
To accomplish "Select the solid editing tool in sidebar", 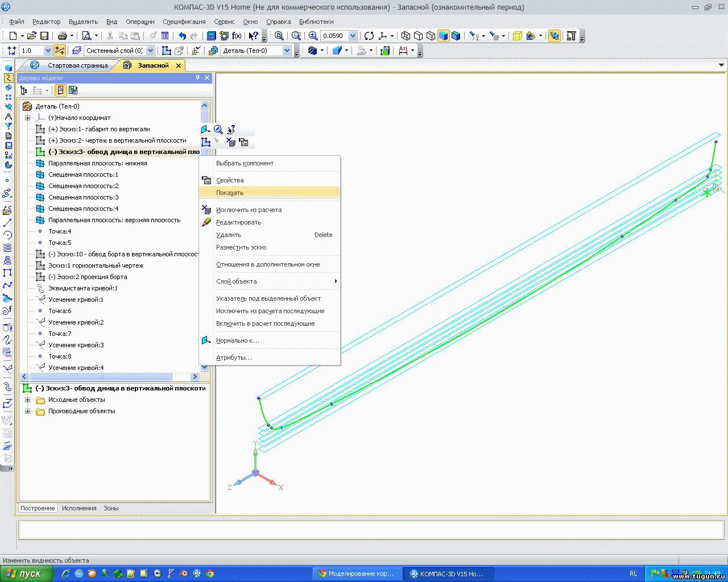I will coord(8,68).
